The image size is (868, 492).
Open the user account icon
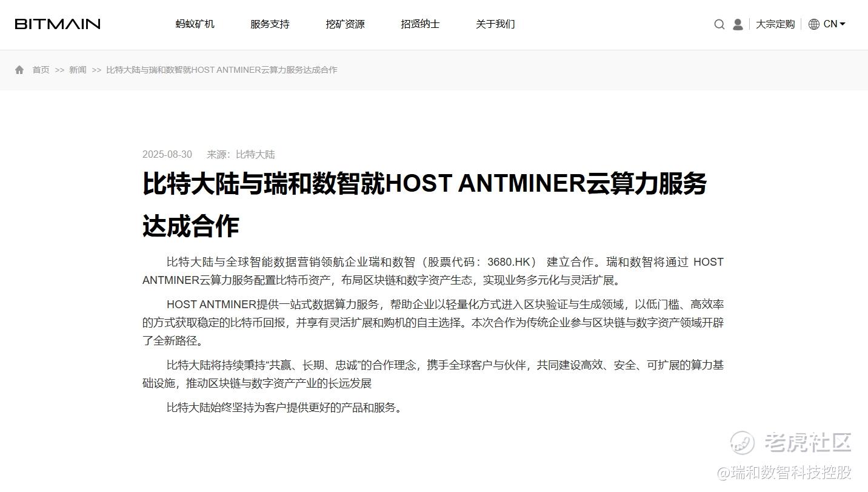tap(738, 24)
